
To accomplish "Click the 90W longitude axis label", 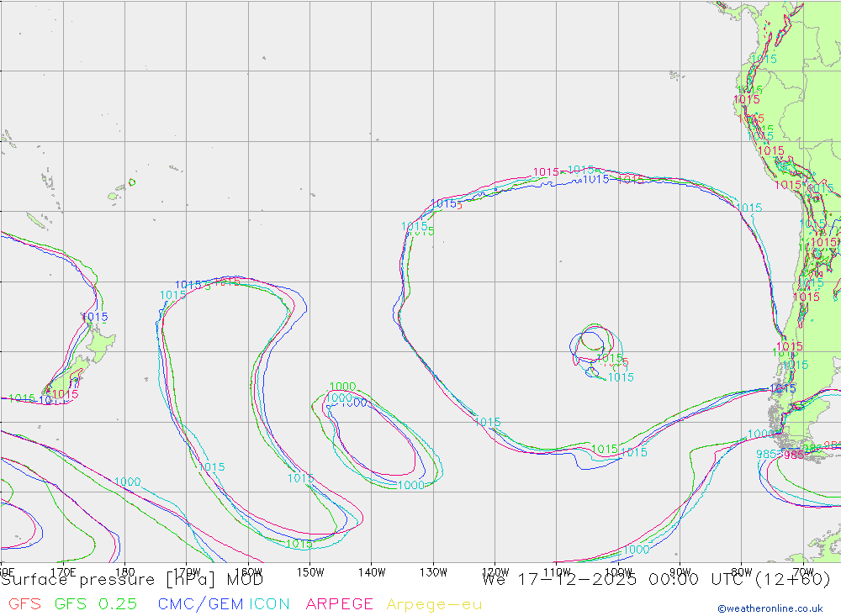I will (680, 572).
